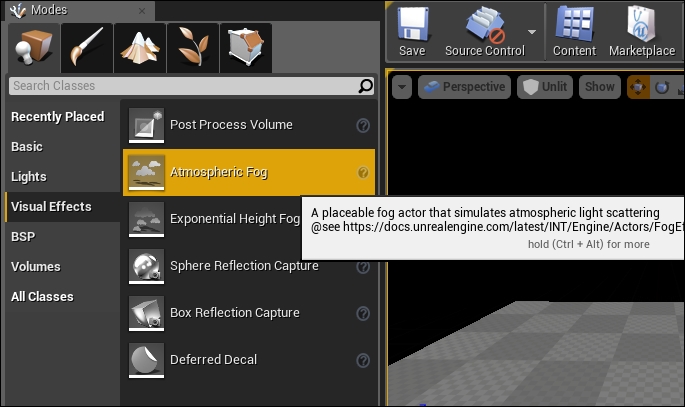This screenshot has height=407, width=685.
Task: Click the Save toolbar icon
Action: [412, 31]
